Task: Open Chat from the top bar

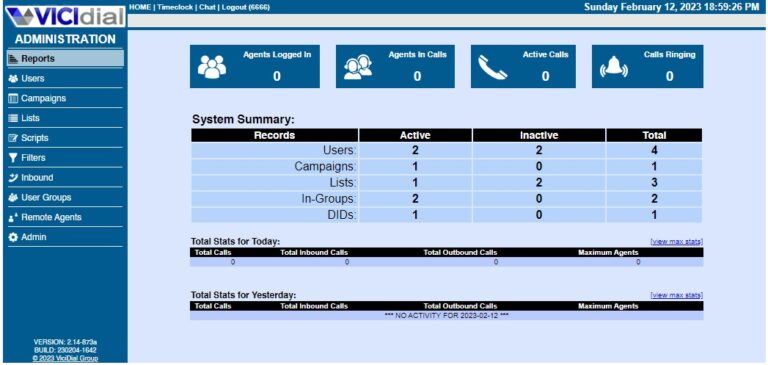Action: pyautogui.click(x=207, y=7)
